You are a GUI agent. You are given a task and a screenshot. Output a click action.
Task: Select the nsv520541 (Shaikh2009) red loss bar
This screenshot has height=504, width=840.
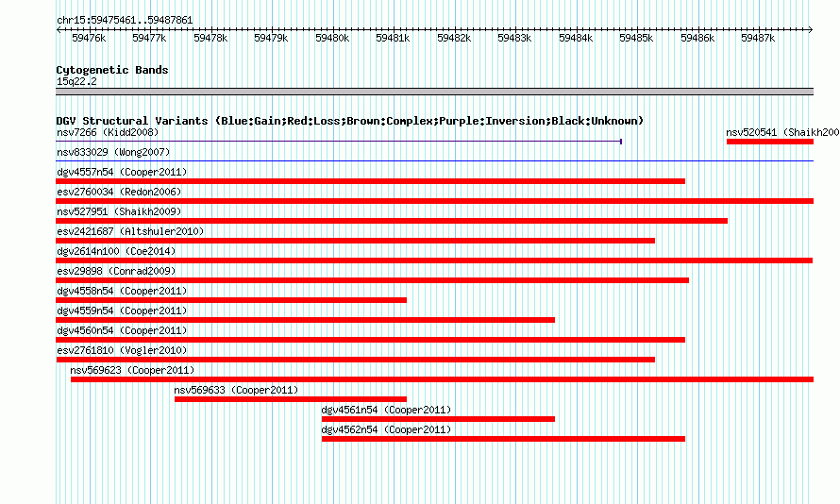(x=770, y=142)
